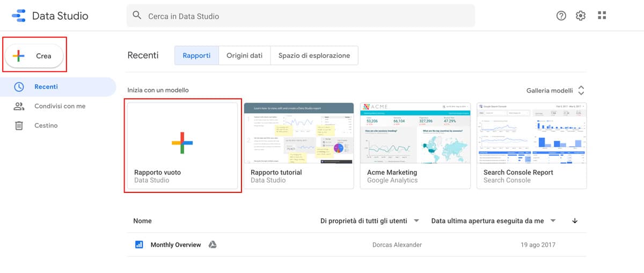Click the Rapporto tutorial title text
This screenshot has width=644, height=273.
[276, 173]
